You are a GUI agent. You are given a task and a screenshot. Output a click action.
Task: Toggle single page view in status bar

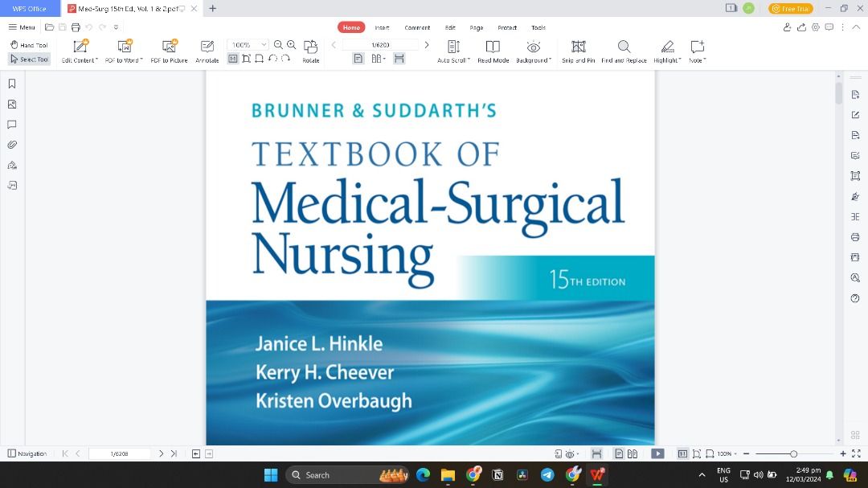[x=619, y=453]
